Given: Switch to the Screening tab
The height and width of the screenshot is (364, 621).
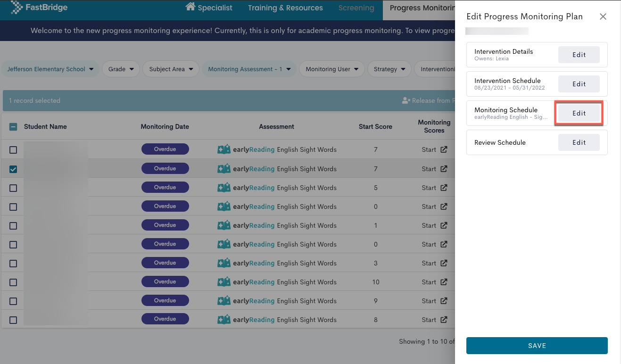Looking at the screenshot, I should tap(356, 8).
